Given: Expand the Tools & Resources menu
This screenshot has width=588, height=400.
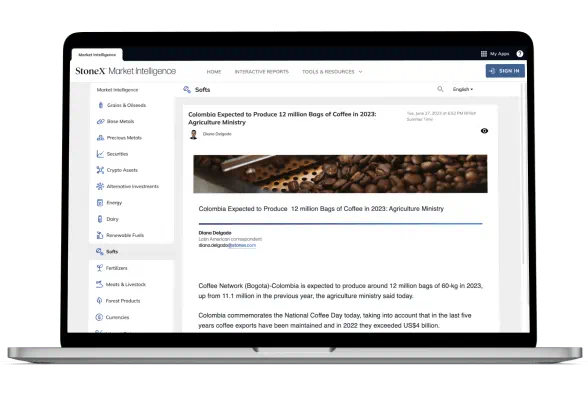Looking at the screenshot, I should click(332, 72).
